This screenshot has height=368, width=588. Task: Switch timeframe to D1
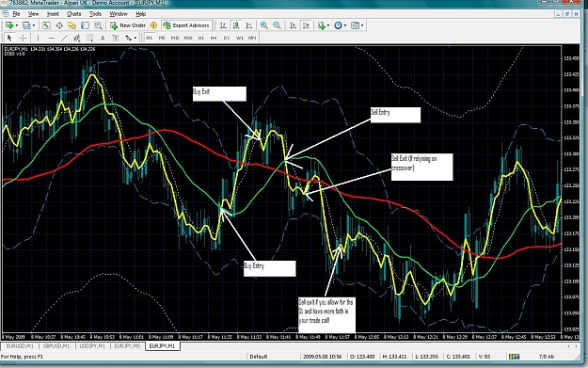tap(227, 38)
